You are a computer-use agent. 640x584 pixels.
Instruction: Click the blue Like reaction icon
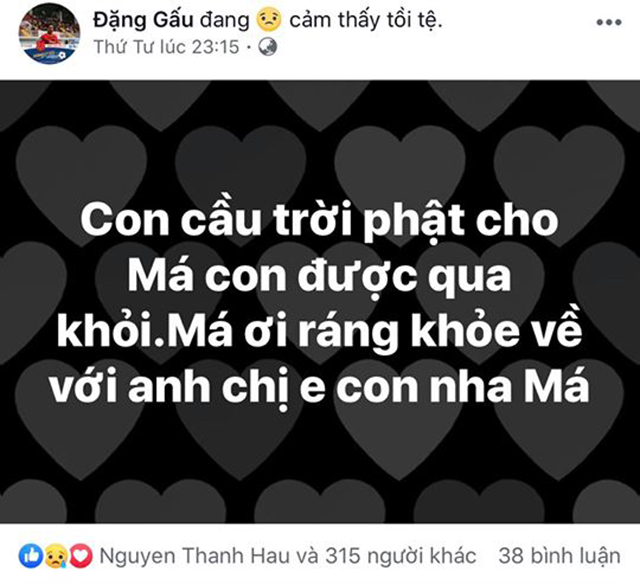tap(31, 556)
